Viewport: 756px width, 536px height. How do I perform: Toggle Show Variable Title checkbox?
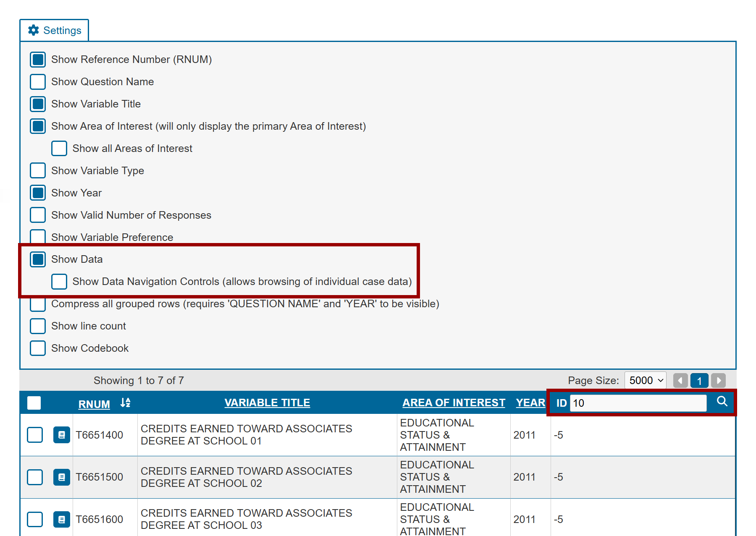click(38, 104)
